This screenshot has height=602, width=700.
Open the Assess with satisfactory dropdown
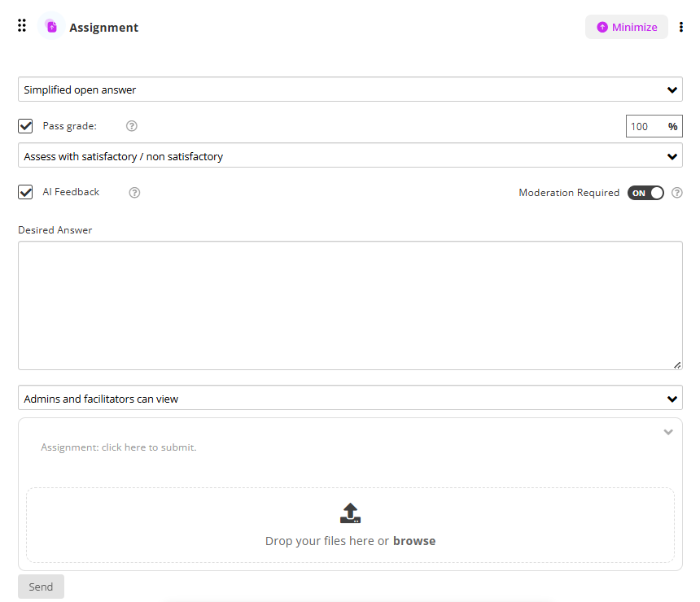coord(350,156)
